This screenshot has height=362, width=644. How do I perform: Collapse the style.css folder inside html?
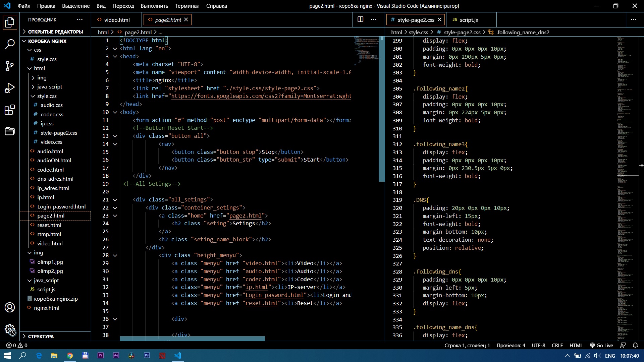[x=55, y=96]
